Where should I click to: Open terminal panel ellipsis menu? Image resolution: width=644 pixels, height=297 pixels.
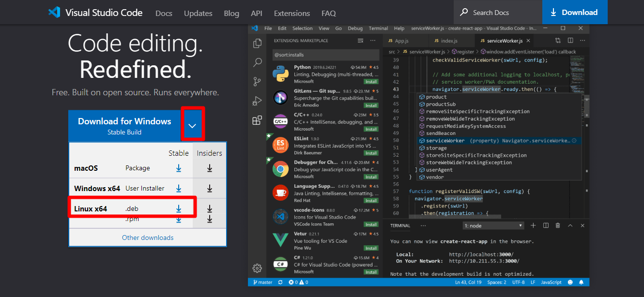[x=423, y=225]
